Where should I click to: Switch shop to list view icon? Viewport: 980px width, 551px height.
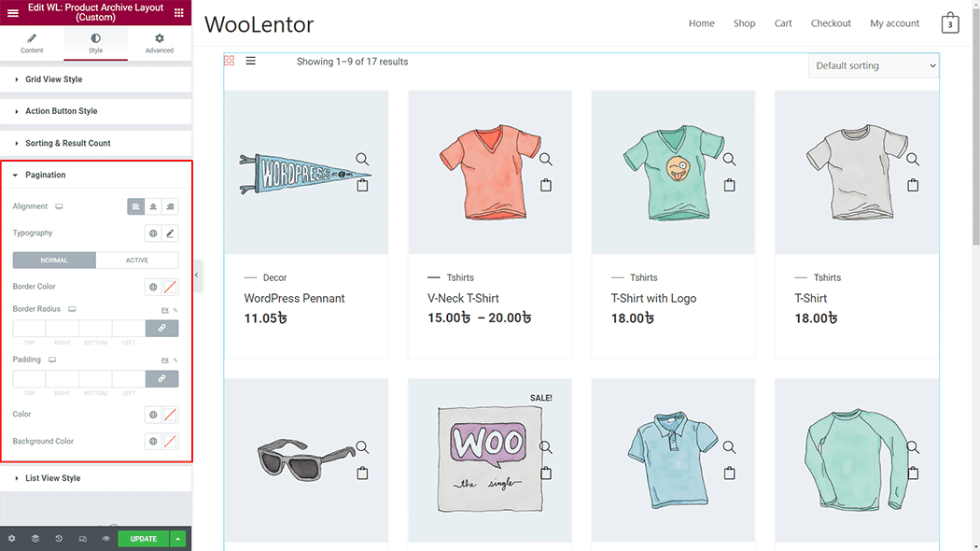[x=251, y=61]
